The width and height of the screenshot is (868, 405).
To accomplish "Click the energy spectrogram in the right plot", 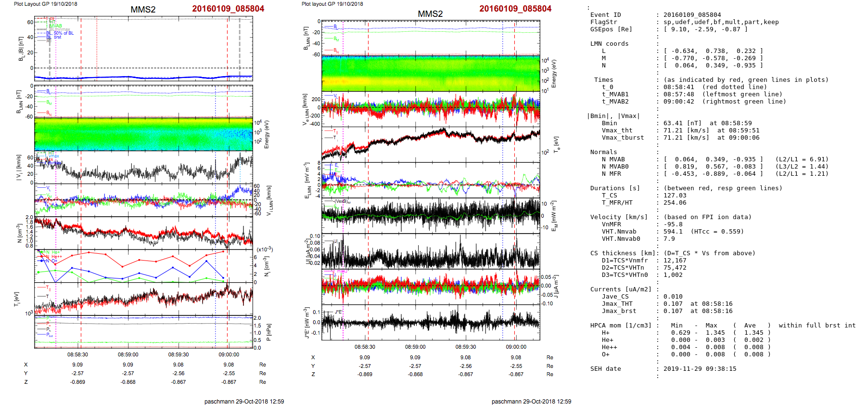I will [x=431, y=73].
